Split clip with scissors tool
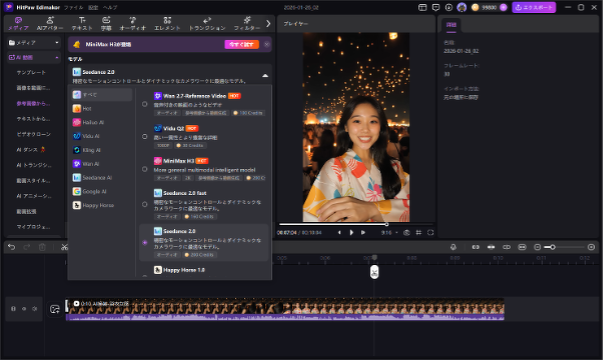The image size is (604, 360). pyautogui.click(x=64, y=247)
